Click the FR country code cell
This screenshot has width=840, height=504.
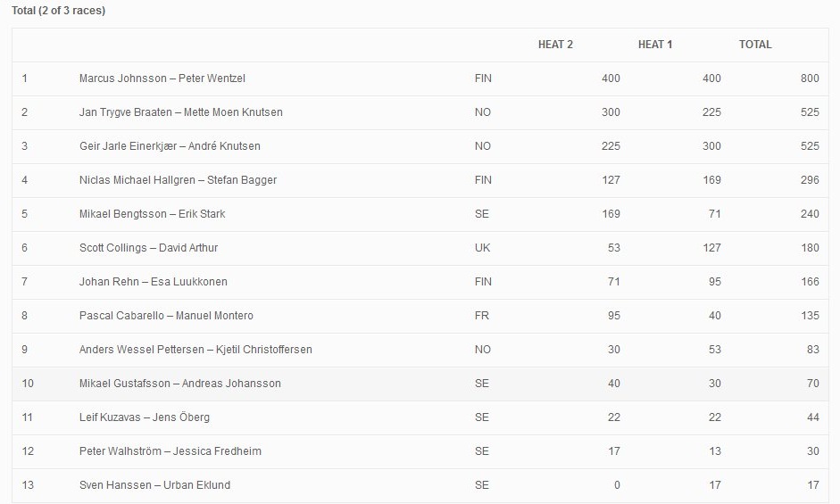coord(482,316)
